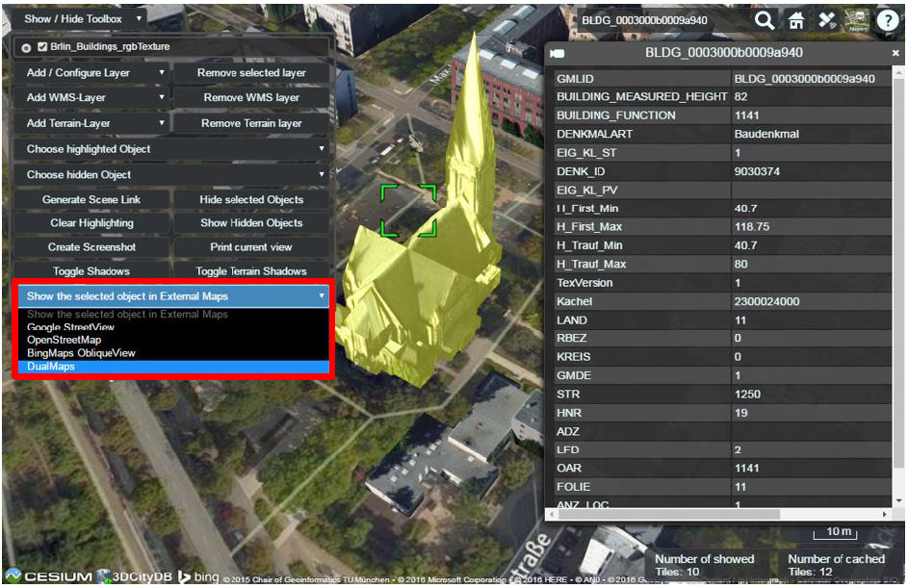Click info box vertical scrollbar down arrow
The width and height of the screenshot is (908, 588).
[x=898, y=501]
